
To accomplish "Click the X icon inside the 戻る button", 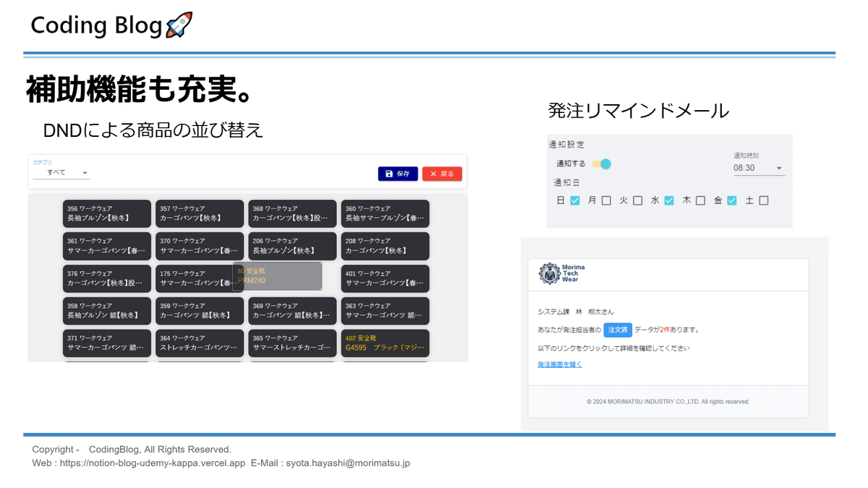I will 433,174.
